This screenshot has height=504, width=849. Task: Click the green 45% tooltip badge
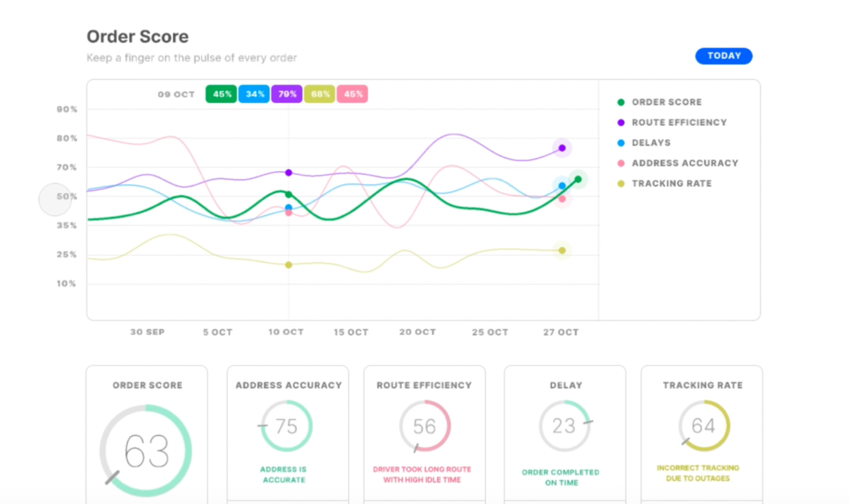222,94
